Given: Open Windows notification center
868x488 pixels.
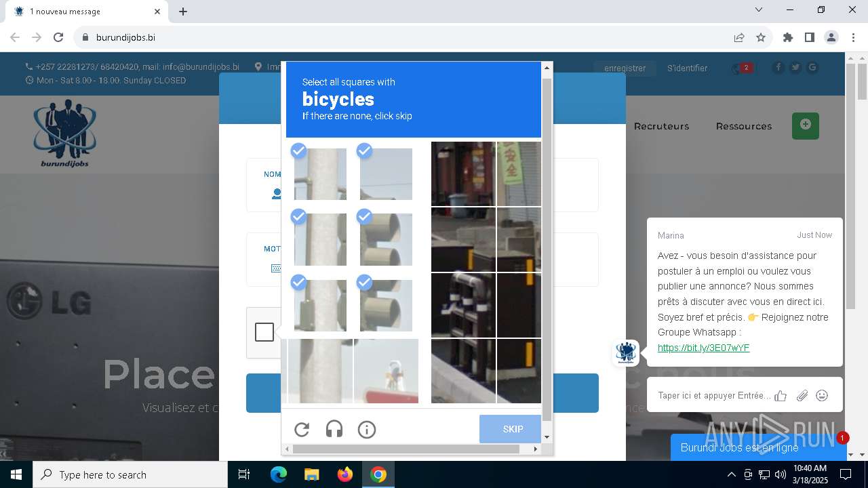Looking at the screenshot, I should click(846, 474).
